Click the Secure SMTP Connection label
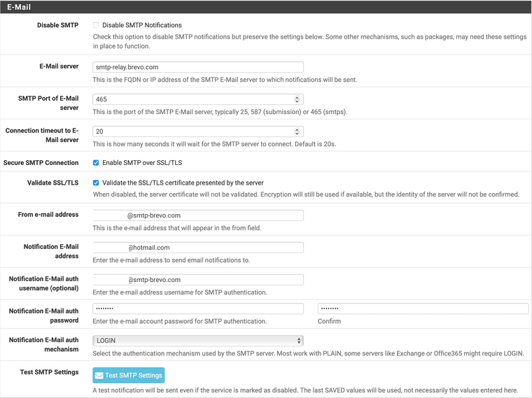This screenshot has height=398, width=532. (x=41, y=163)
